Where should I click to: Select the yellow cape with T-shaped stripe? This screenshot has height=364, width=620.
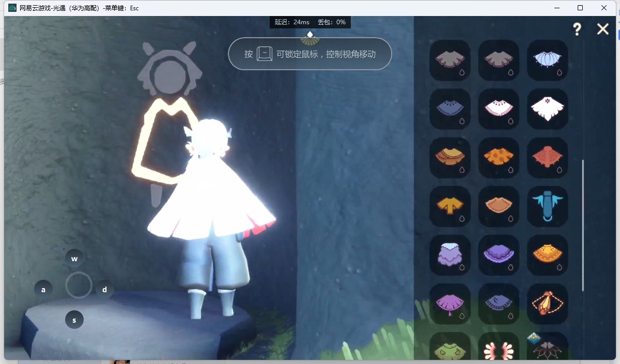[450, 206]
